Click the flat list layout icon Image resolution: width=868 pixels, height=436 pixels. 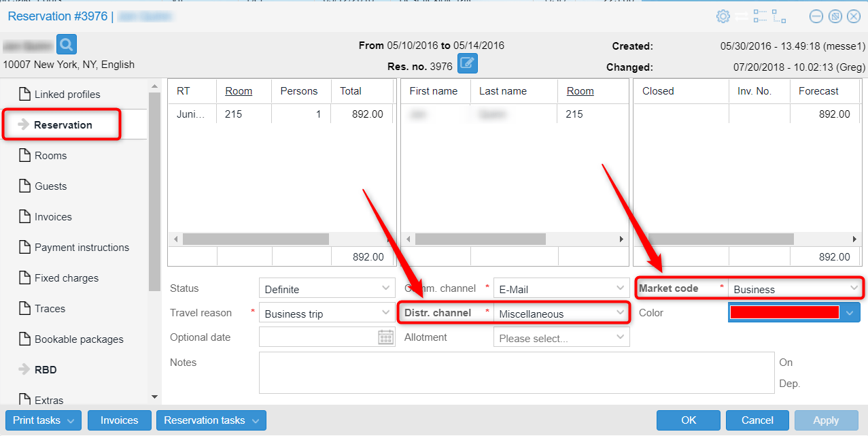tap(761, 16)
